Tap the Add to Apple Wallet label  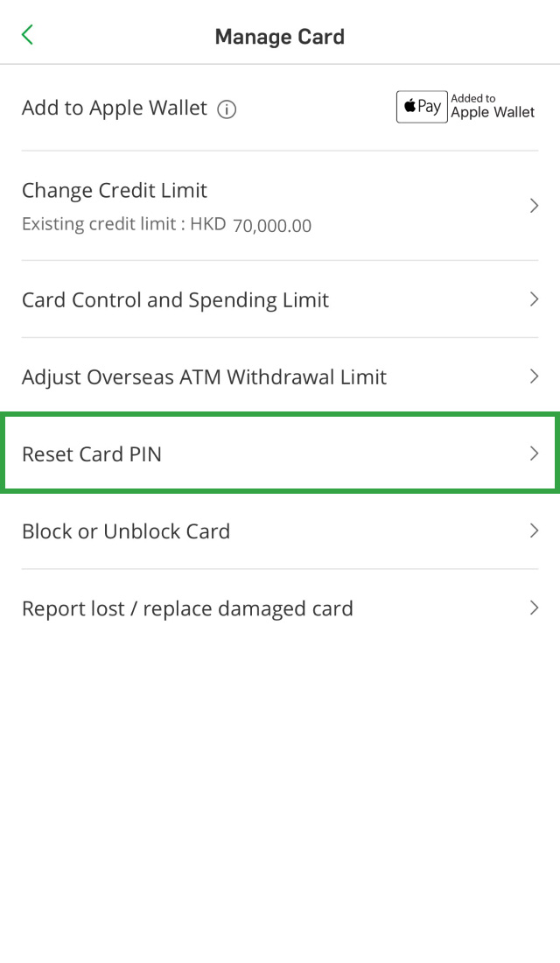[x=115, y=109]
